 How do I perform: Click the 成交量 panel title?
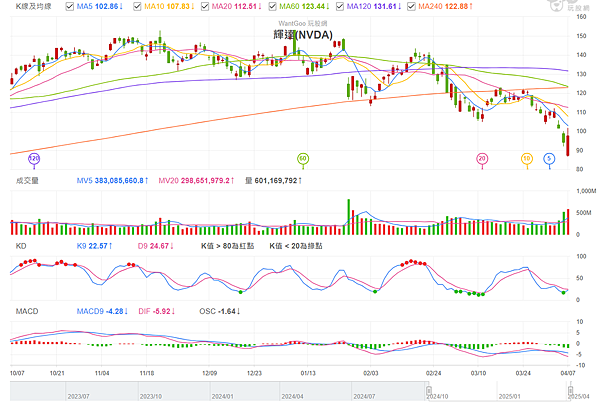pos(27,180)
